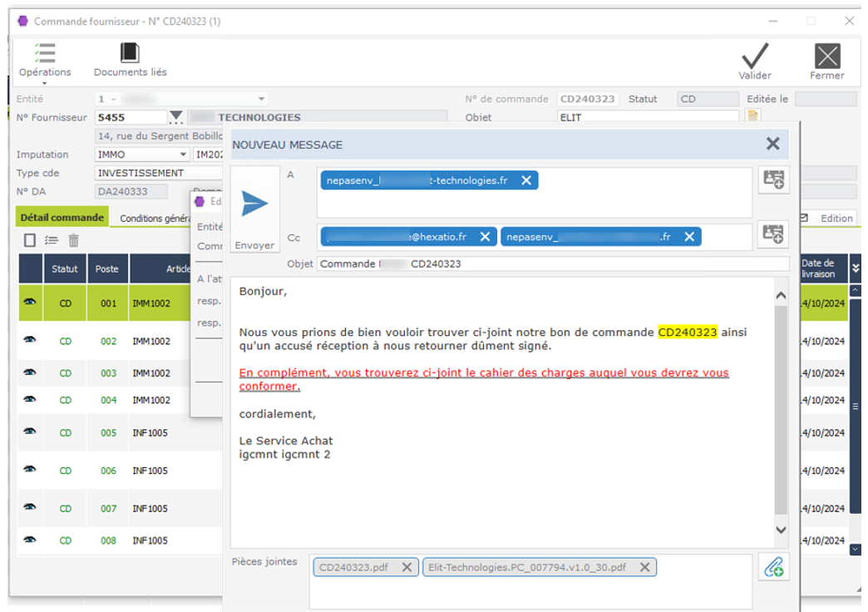Attach a file with the green paperclip icon
This screenshot has width=868, height=612.
click(774, 567)
